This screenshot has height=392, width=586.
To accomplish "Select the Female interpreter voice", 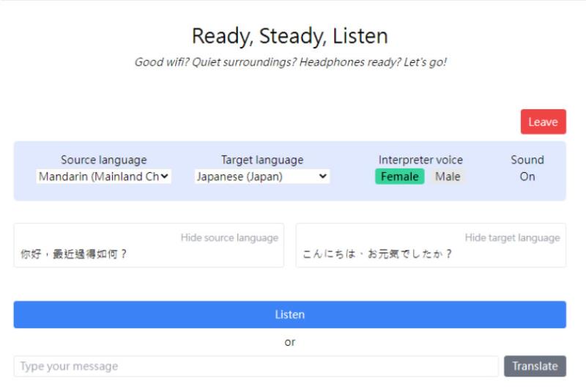I will point(399,177).
